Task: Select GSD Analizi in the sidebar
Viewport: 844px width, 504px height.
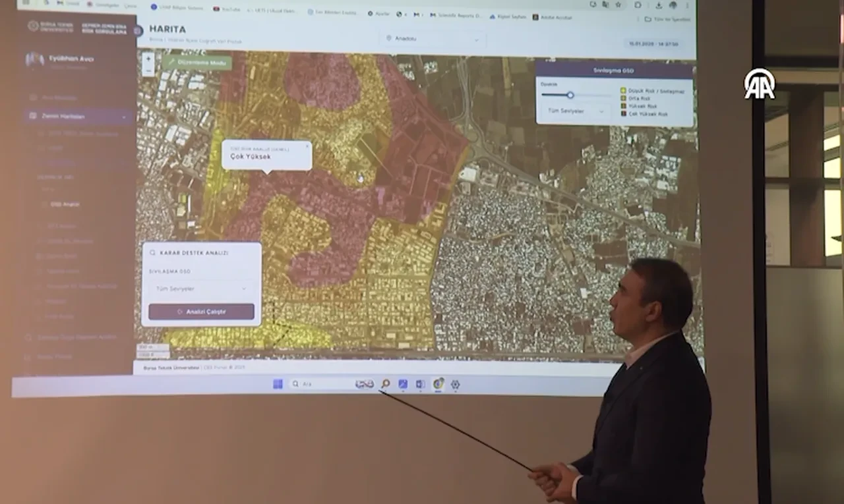Action: [65, 204]
